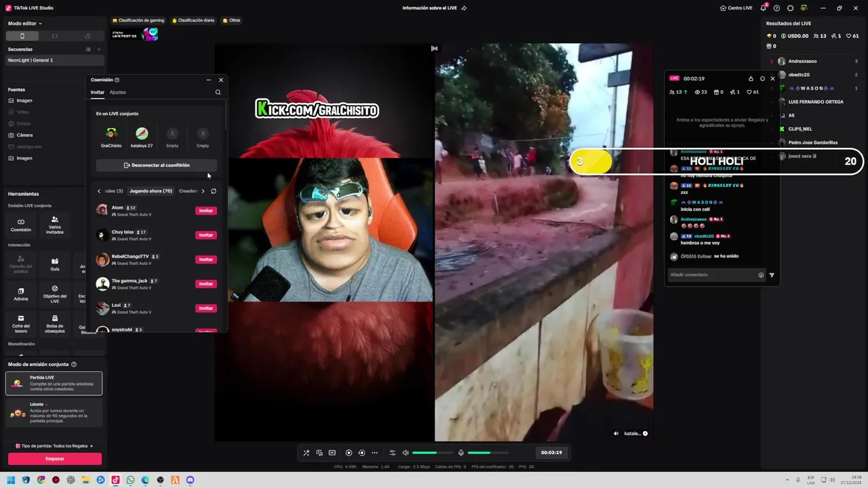Mute the microphone input
Screen dimensions: 868x488
461,453
